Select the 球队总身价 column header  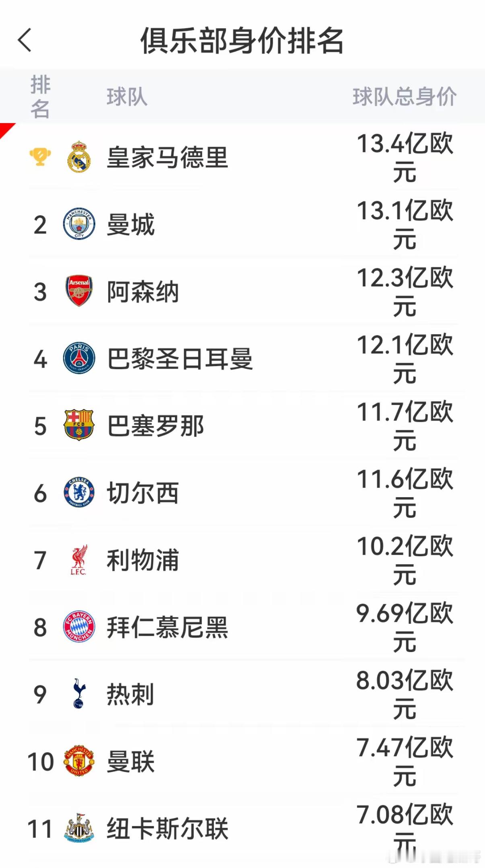pos(405,97)
